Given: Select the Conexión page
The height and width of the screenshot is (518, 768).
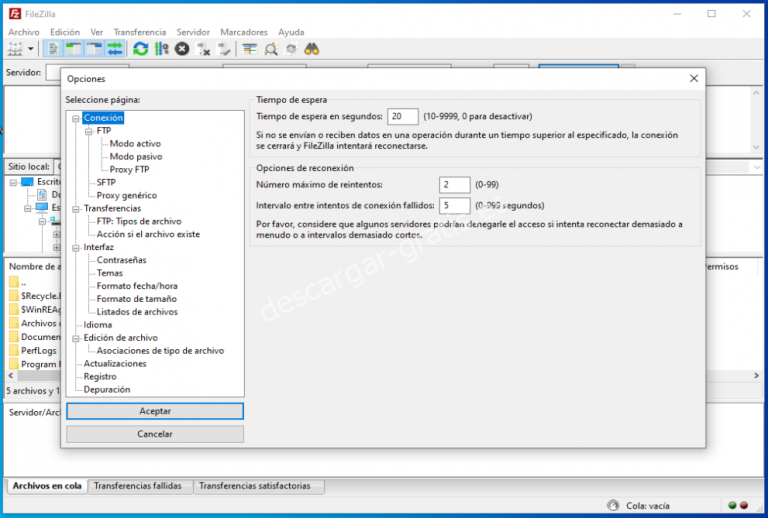Looking at the screenshot, I should tap(103, 118).
